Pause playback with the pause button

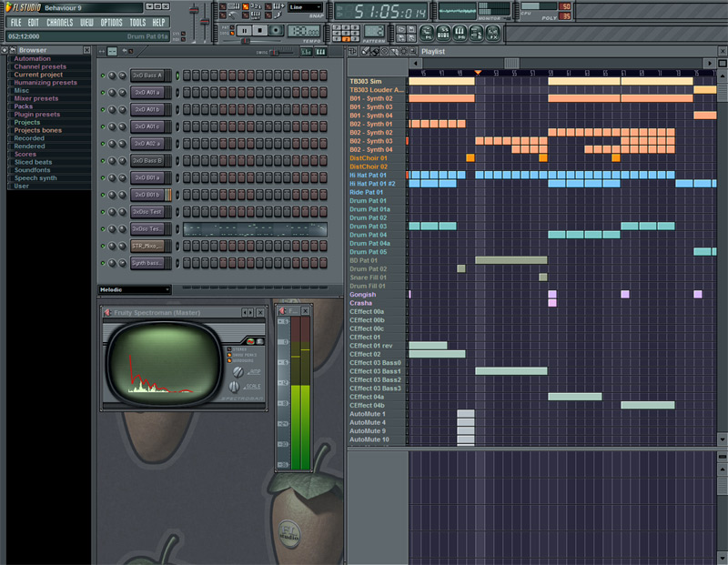click(244, 31)
